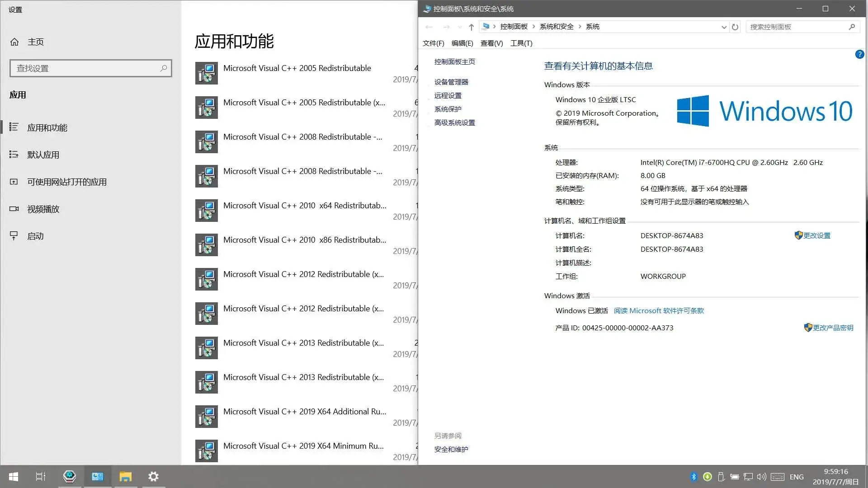Open apps for websites sidebar icon
868x488 pixels.
pos(14,182)
